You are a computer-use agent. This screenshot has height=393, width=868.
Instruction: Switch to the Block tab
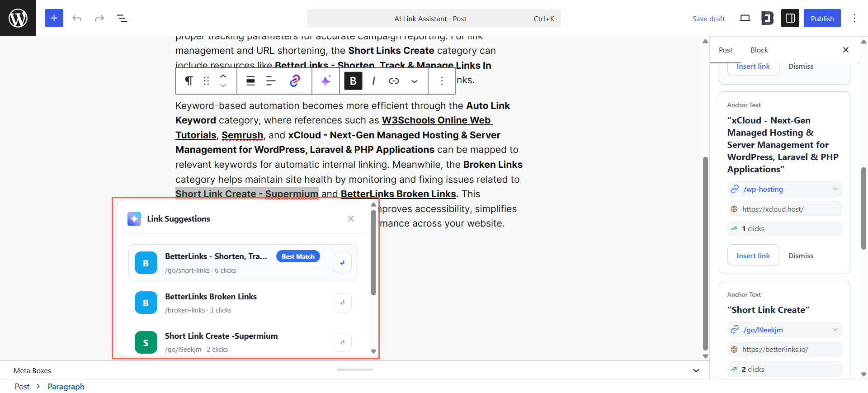point(759,50)
